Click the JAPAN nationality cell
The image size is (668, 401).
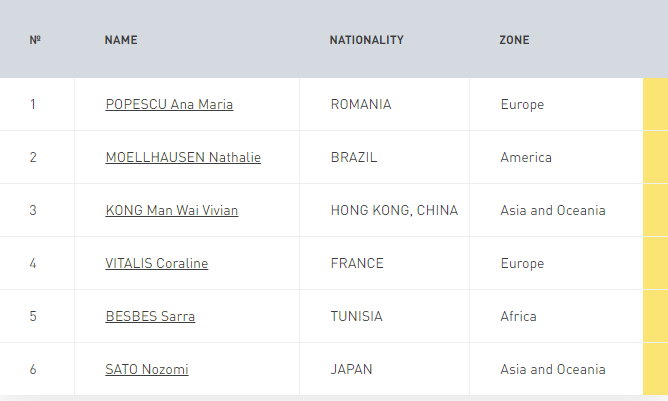[x=351, y=369]
